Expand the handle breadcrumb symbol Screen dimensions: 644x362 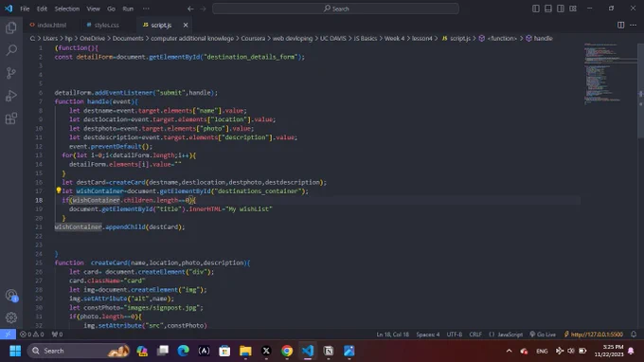pyautogui.click(x=539, y=38)
